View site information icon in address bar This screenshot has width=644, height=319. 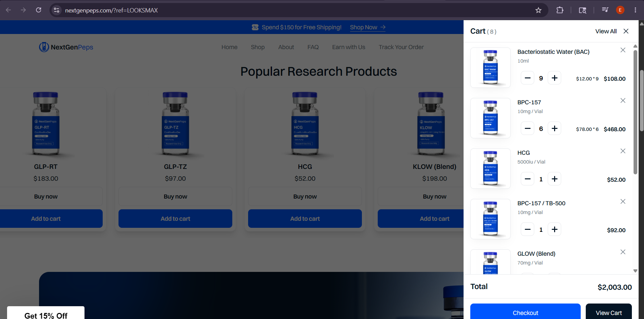tap(57, 10)
